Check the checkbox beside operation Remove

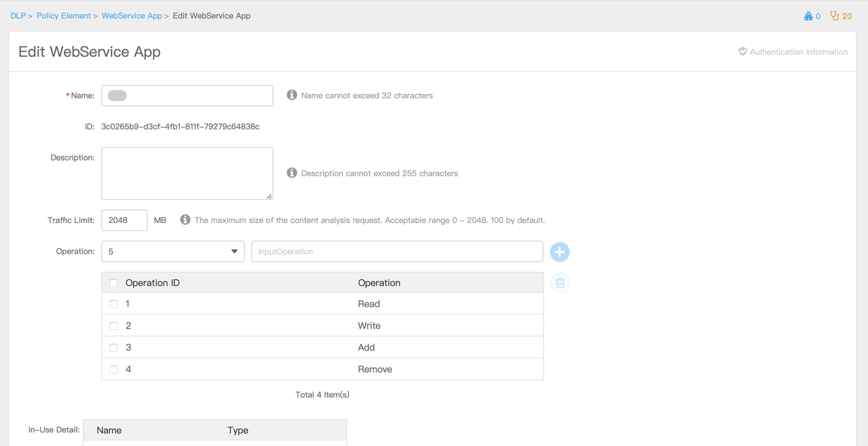point(113,369)
